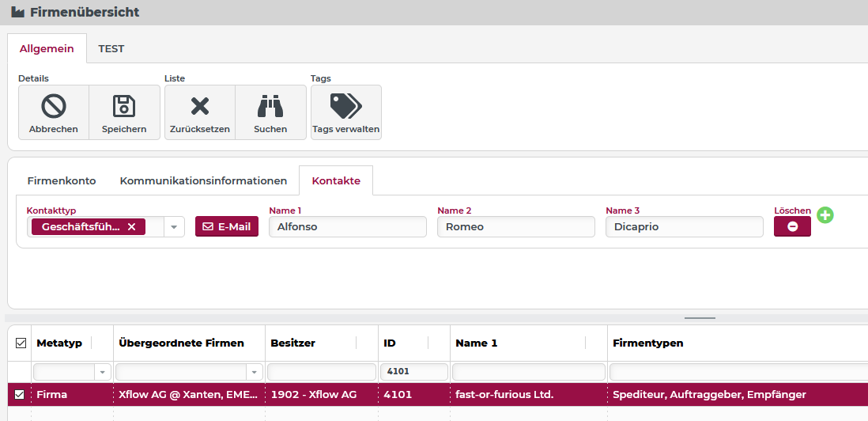The width and height of the screenshot is (868, 421).
Task: Switch to the TEST tab
Action: pyautogui.click(x=111, y=48)
